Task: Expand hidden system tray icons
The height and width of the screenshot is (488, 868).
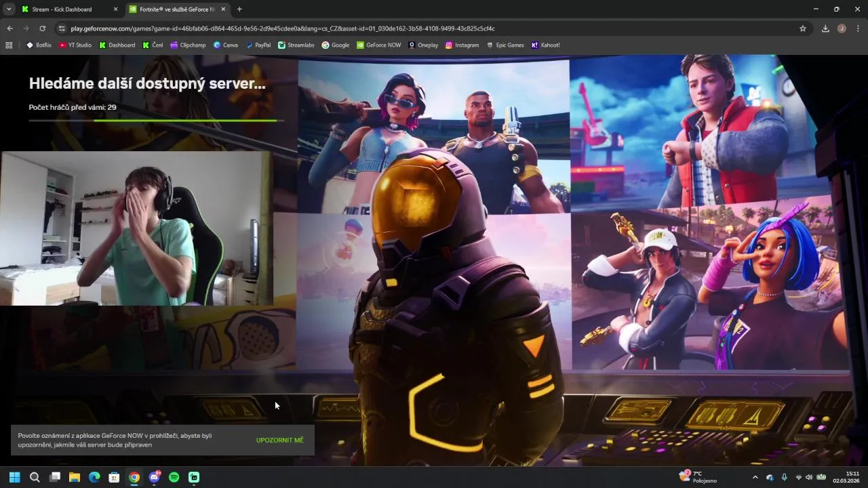Action: pos(755,477)
